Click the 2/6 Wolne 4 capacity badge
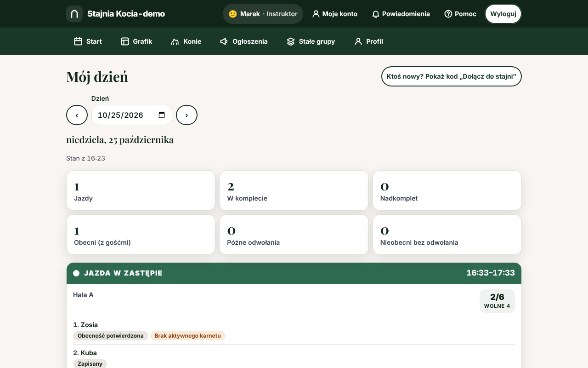This screenshot has height=368, width=588. [x=497, y=301]
